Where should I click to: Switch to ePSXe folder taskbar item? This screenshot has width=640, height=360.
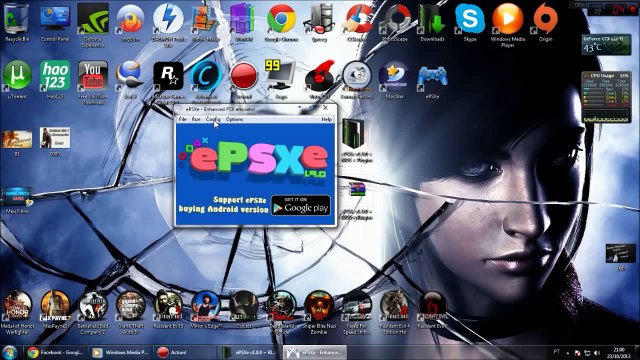pyautogui.click(x=249, y=352)
